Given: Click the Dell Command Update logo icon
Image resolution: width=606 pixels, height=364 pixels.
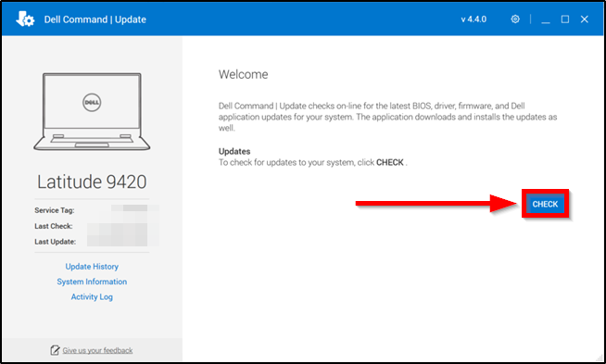Looking at the screenshot, I should click(25, 19).
